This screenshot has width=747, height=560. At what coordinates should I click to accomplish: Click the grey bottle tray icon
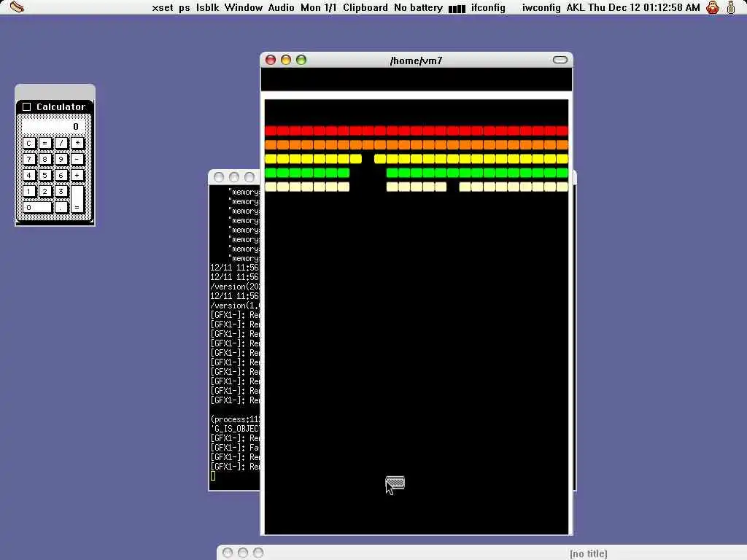pos(731,7)
